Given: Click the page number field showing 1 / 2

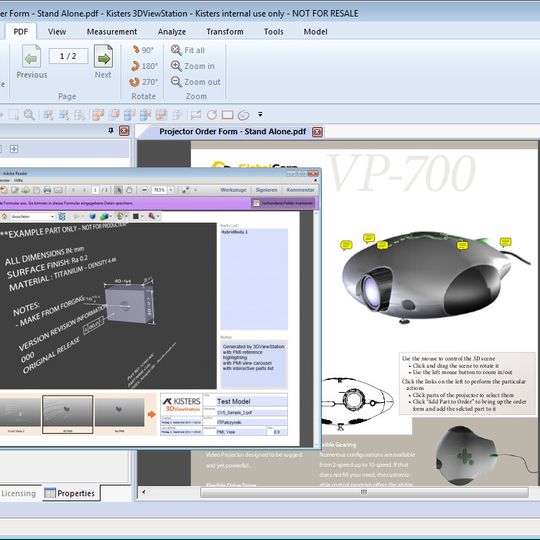Looking at the screenshot, I should pos(68,56).
